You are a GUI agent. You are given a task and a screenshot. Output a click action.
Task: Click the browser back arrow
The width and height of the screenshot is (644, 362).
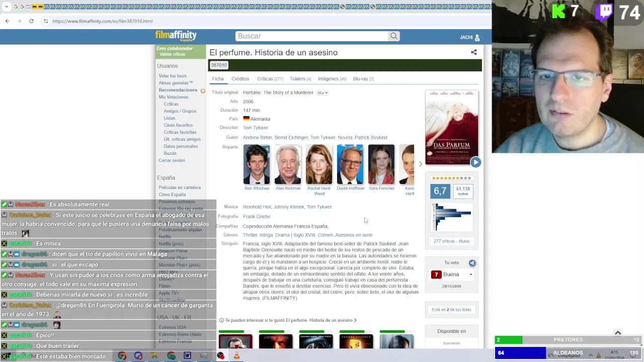(7, 21)
